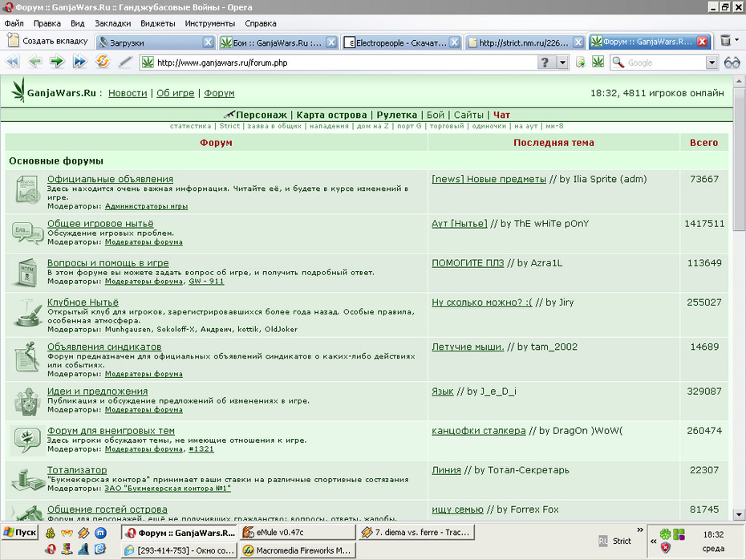Click the wand icon beside Reload
746x560 pixels.
point(125,62)
